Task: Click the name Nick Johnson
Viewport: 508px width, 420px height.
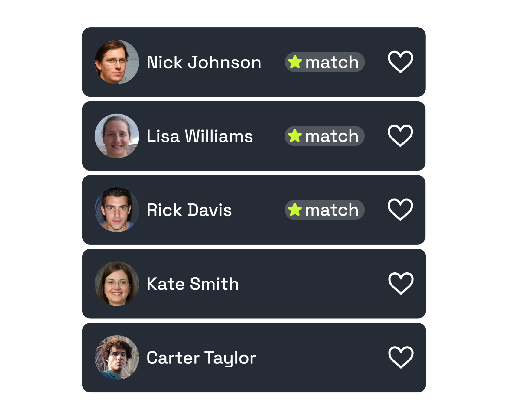Action: [204, 62]
